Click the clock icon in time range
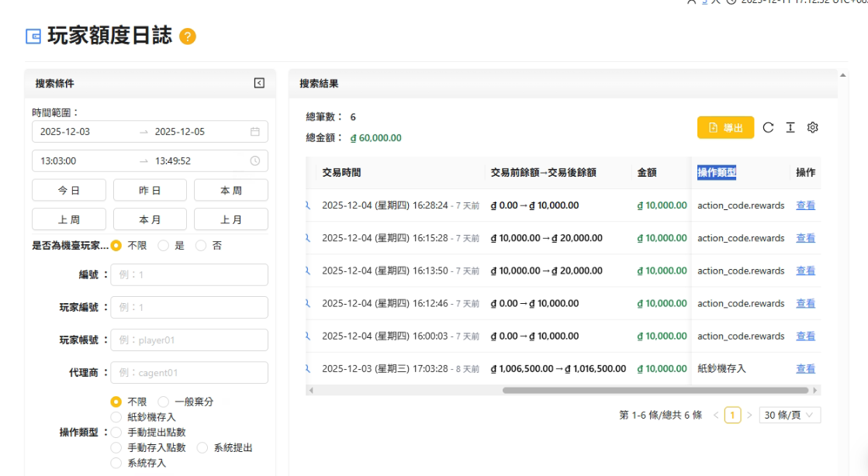Image resolution: width=868 pixels, height=476 pixels. pyautogui.click(x=255, y=161)
